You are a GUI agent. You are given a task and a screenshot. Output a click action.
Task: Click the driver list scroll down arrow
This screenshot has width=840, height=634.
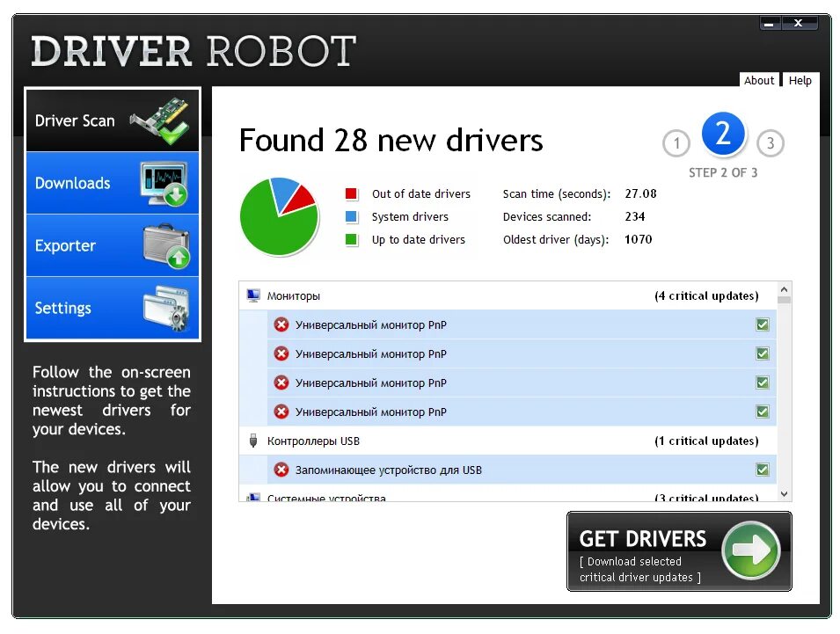pyautogui.click(x=784, y=493)
